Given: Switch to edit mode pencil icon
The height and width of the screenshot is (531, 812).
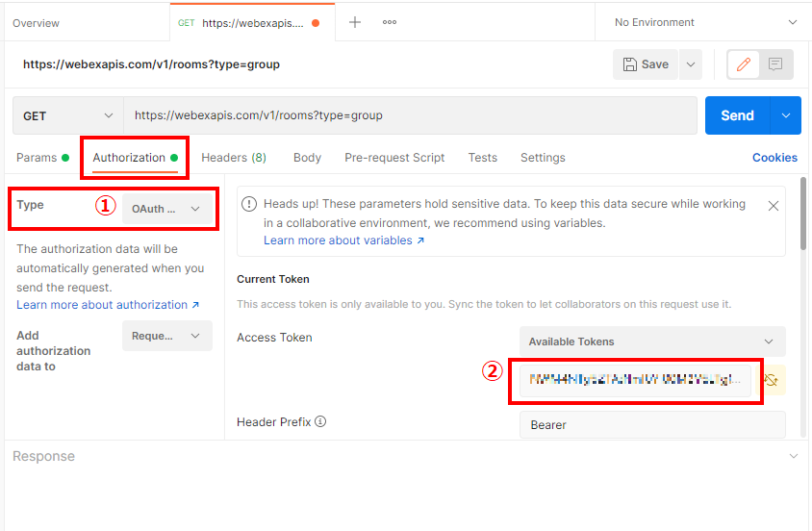Looking at the screenshot, I should point(743,64).
